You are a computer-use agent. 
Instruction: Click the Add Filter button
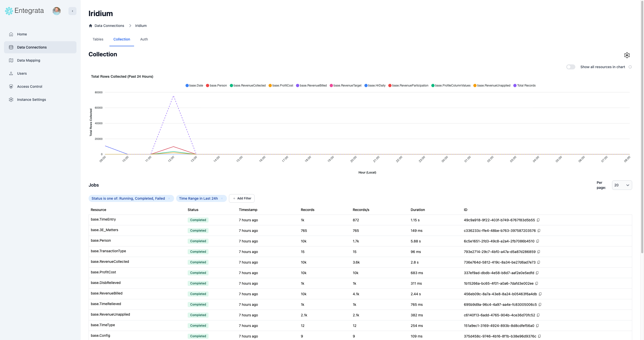click(242, 198)
